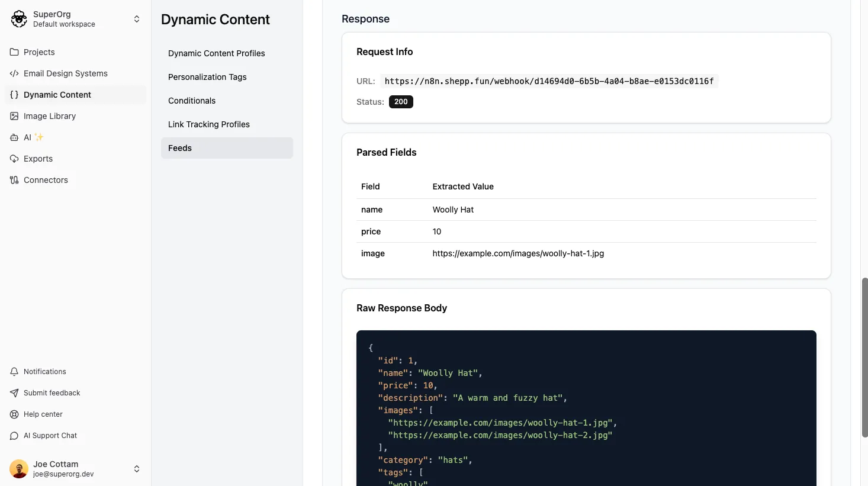
Task: Click the SuperOrg sheep logo
Action: pyautogui.click(x=18, y=18)
